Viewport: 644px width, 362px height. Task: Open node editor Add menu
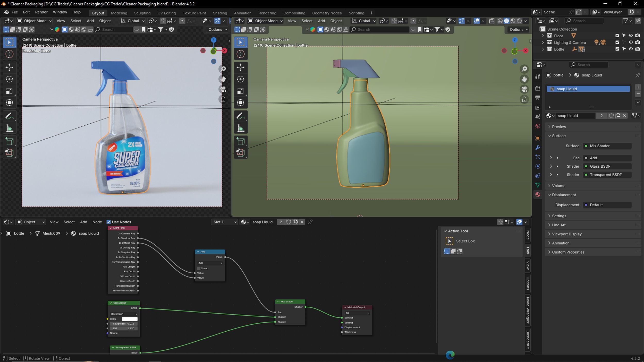click(x=83, y=222)
